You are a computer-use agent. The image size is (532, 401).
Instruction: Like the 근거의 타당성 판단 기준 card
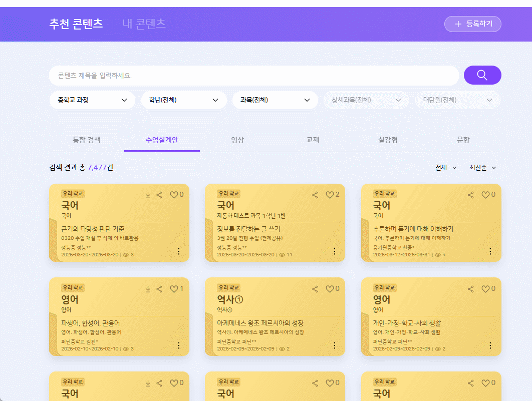174,195
